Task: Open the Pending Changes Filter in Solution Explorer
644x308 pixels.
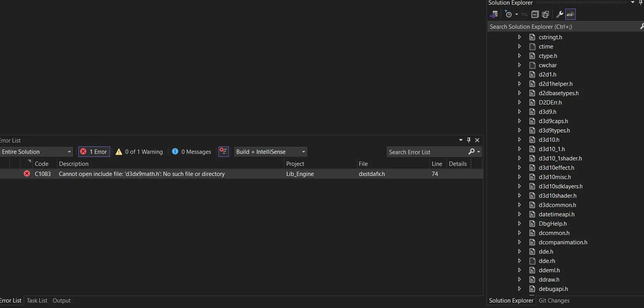Action: pyautogui.click(x=509, y=14)
